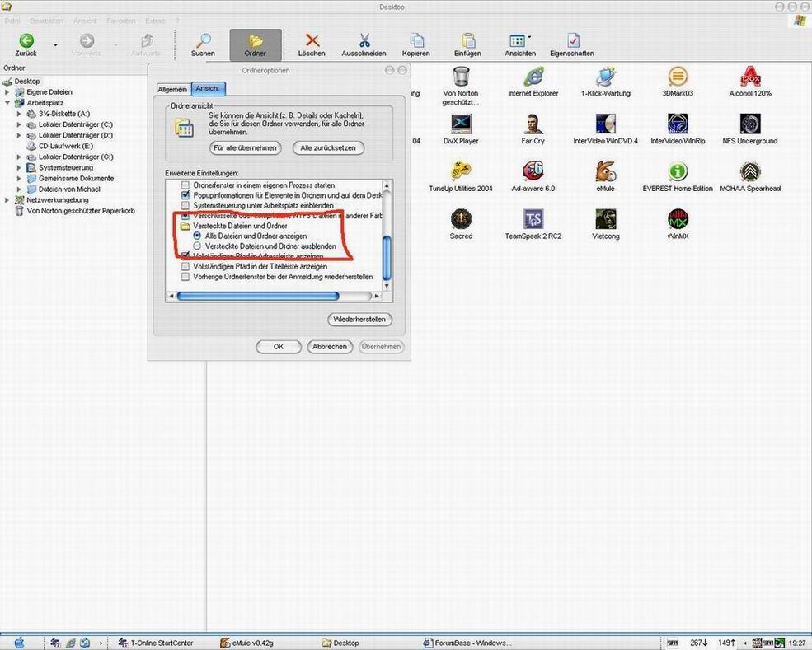812x650 pixels.
Task: Click vertical scrollbar thumb in settings list
Action: [387, 257]
